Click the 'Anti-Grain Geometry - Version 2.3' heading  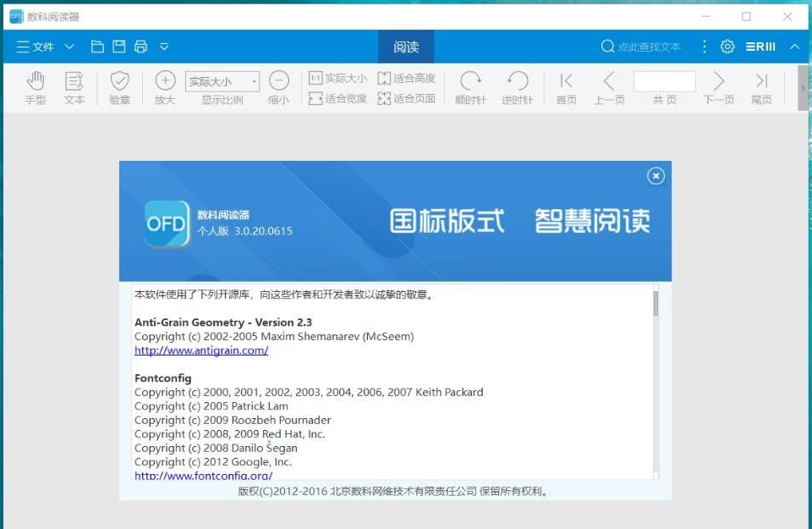223,322
